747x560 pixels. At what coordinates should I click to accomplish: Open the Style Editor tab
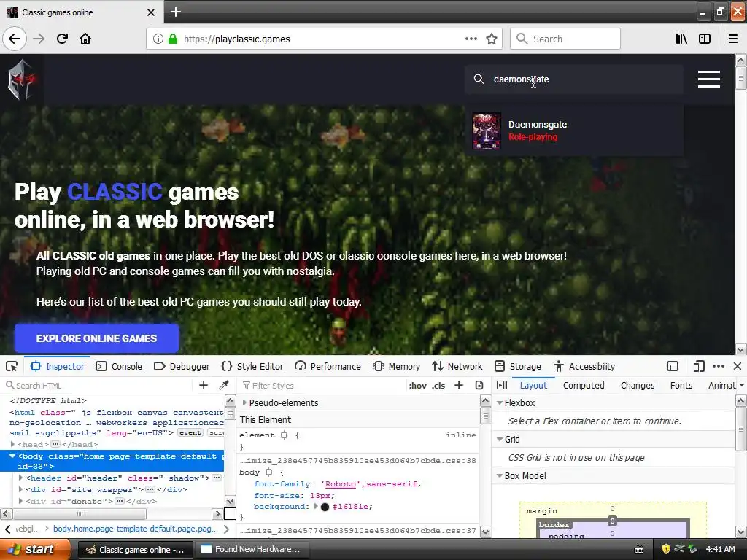pyautogui.click(x=252, y=366)
